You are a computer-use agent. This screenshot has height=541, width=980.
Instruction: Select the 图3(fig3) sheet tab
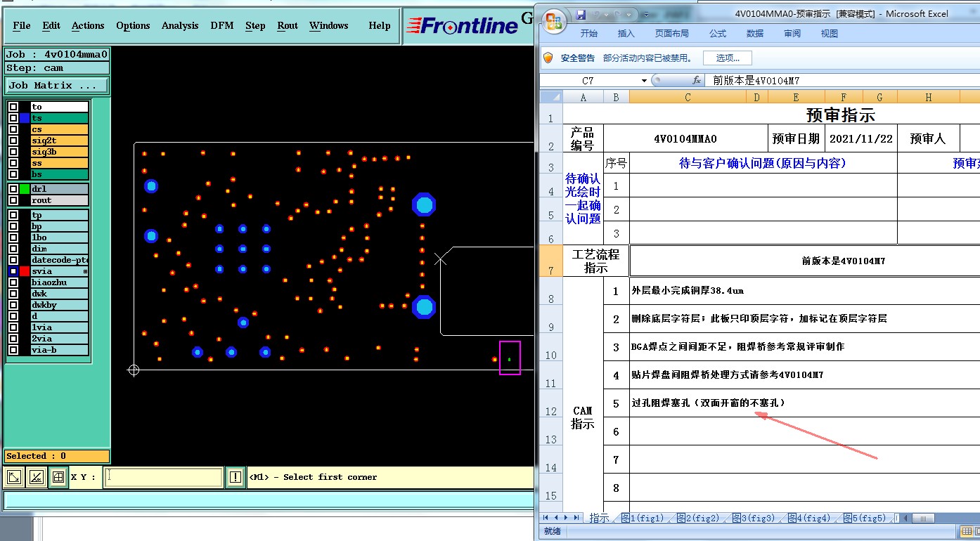754,519
